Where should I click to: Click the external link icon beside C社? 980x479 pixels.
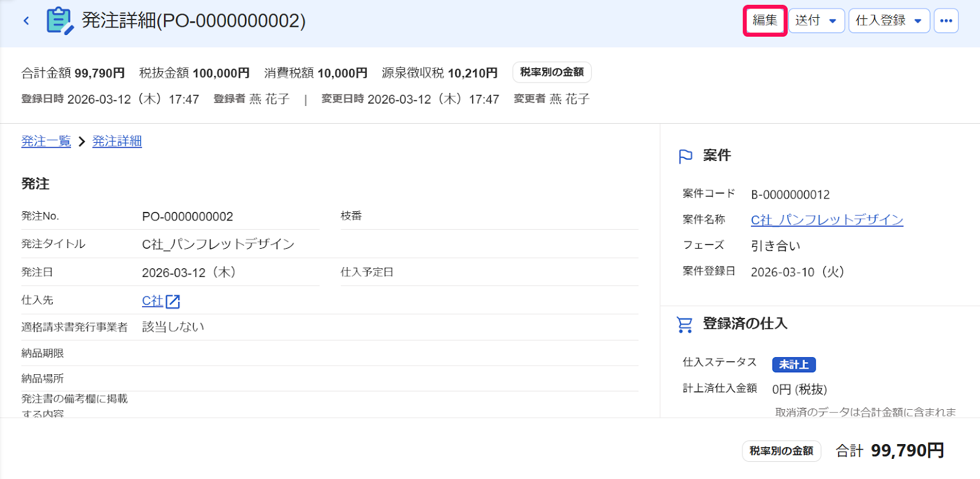(173, 301)
